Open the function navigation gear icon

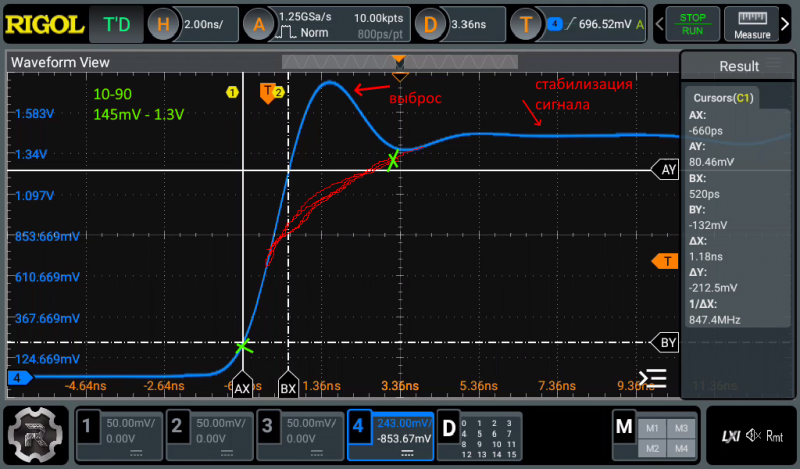pyautogui.click(x=34, y=436)
